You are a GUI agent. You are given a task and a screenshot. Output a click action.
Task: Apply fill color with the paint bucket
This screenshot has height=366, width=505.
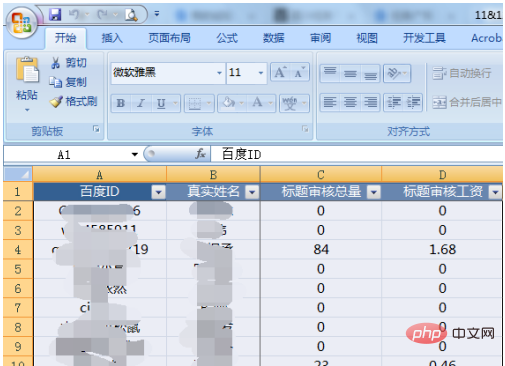click(229, 103)
